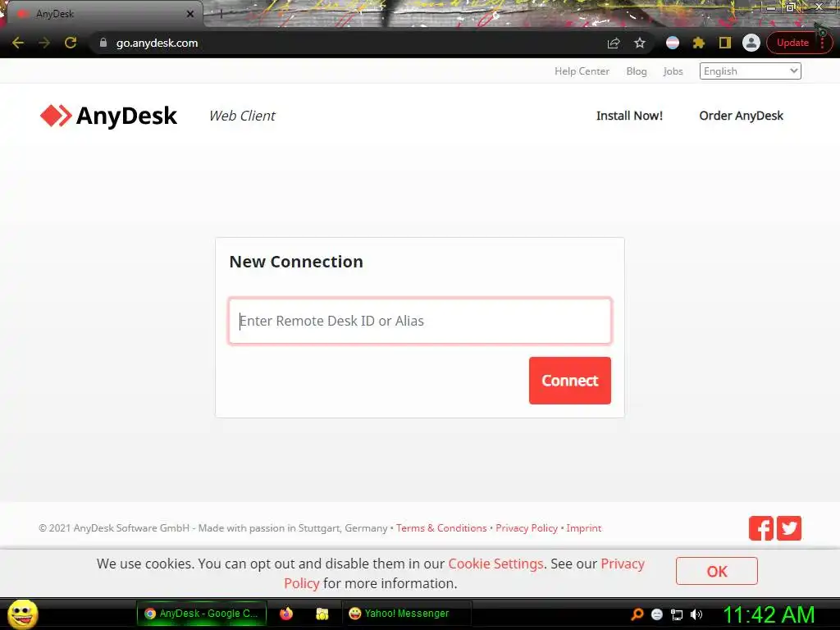Viewport: 840px width, 630px height.
Task: Accept cookies with the OK button
Action: [x=717, y=571]
